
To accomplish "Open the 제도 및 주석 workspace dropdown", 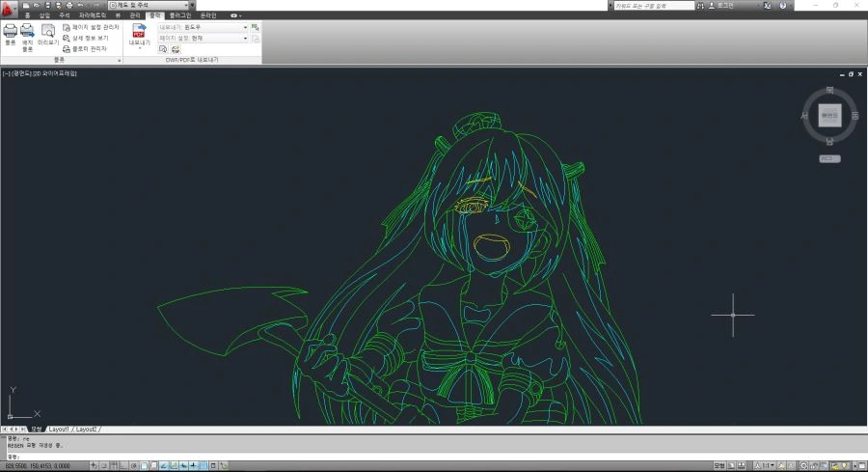I will pos(149,5).
